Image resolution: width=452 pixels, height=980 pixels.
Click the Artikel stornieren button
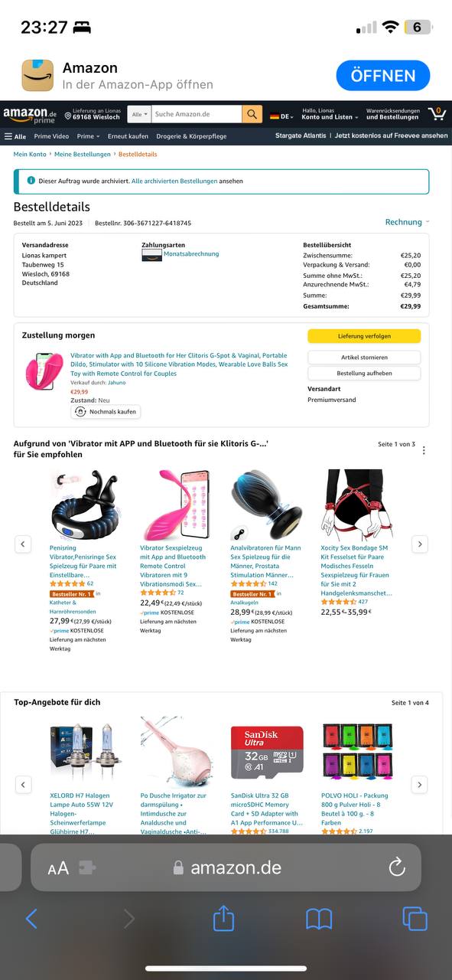tap(364, 358)
